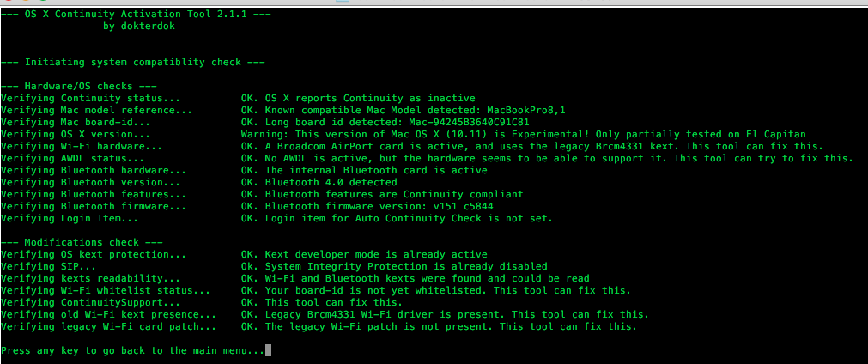
Task: Click 'Verifying OS X version...' label
Action: click(76, 134)
